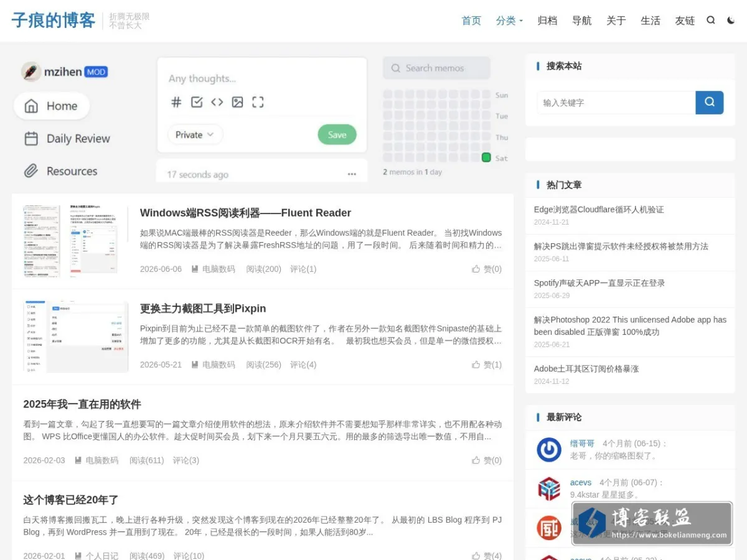Click commenter name 缙哥哥
The image size is (747, 560).
(x=583, y=444)
